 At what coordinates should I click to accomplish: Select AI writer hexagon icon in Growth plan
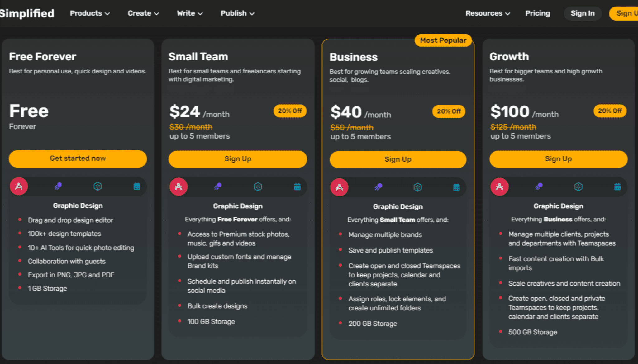[578, 187]
